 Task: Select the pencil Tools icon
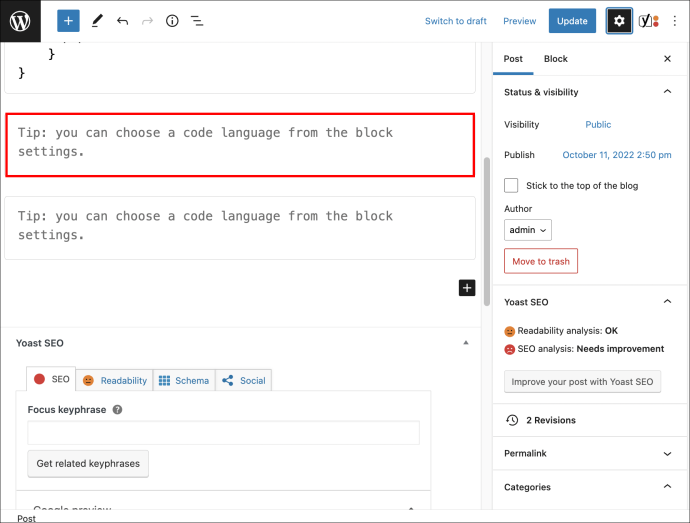point(97,21)
